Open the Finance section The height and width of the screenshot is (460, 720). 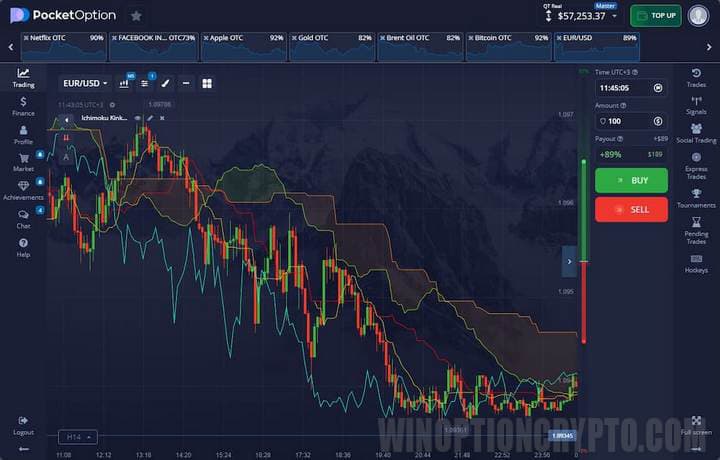point(23,107)
